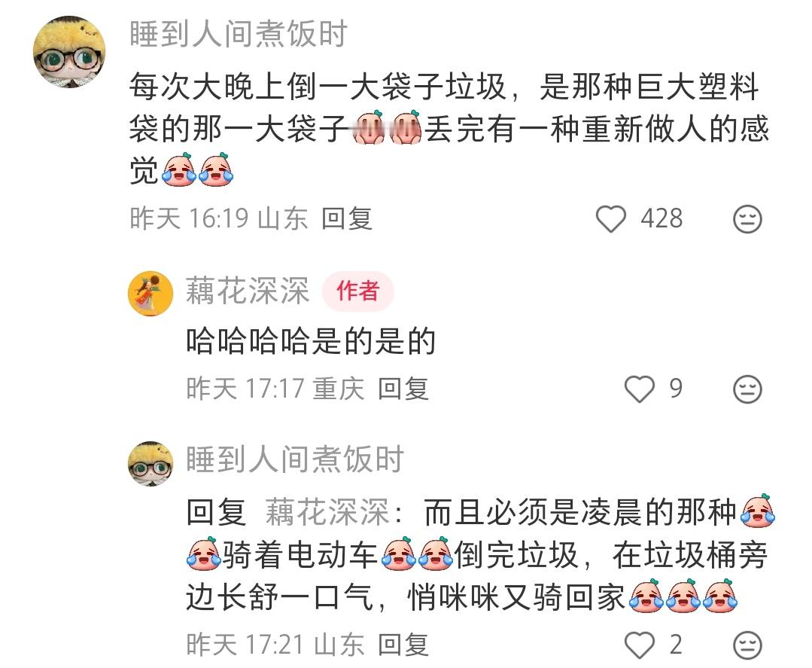Open the small doll avatar on the last reply
812x668 pixels.
(x=151, y=464)
